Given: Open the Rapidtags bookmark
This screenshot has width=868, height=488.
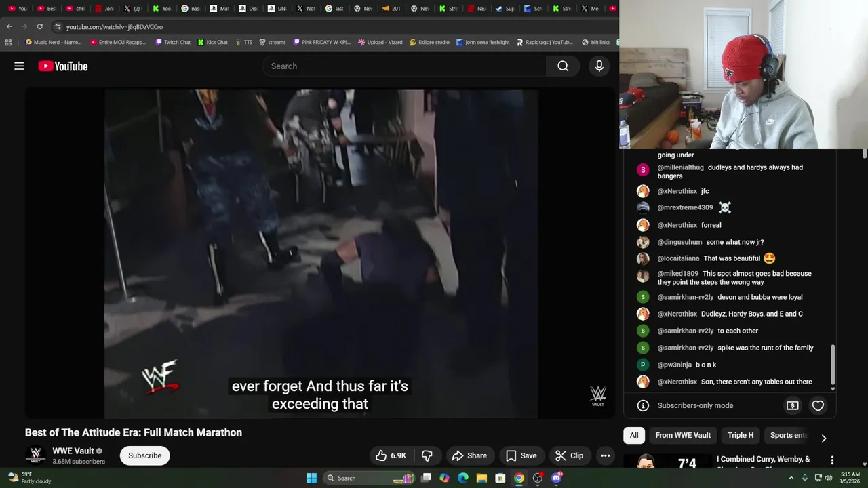Looking at the screenshot, I should point(545,42).
